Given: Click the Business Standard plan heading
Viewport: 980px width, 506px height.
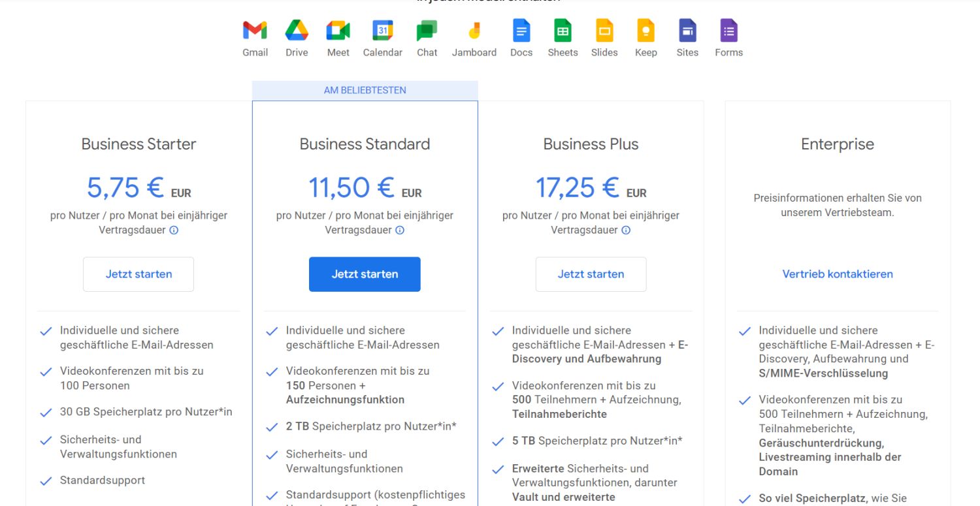Looking at the screenshot, I should coord(365,144).
